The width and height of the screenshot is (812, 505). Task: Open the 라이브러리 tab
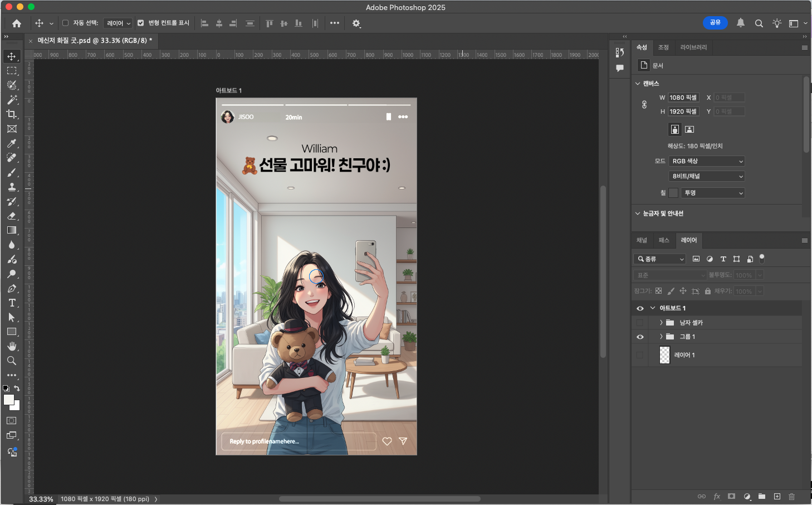tap(693, 47)
